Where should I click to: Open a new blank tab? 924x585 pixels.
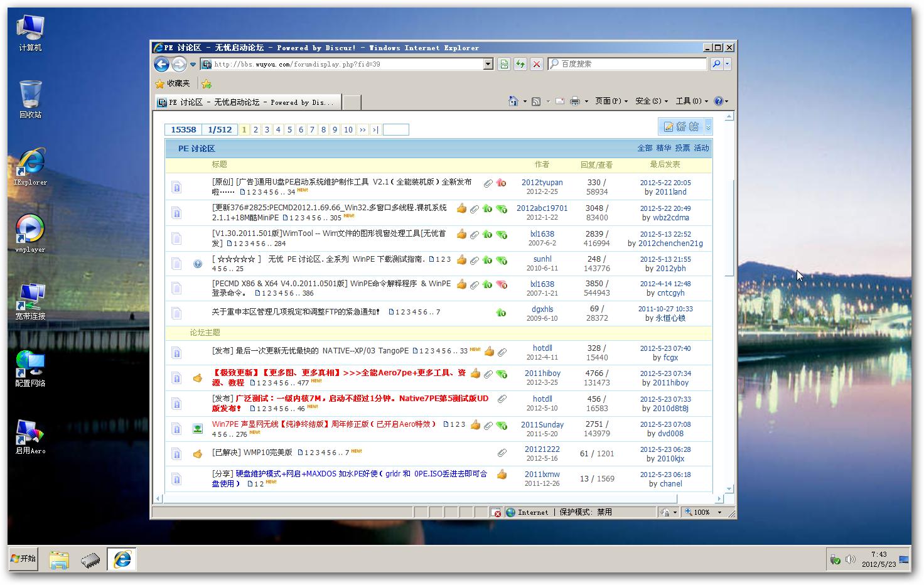click(352, 102)
